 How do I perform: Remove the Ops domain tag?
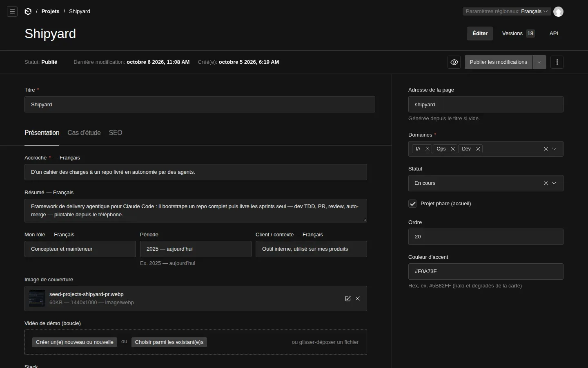(453, 149)
